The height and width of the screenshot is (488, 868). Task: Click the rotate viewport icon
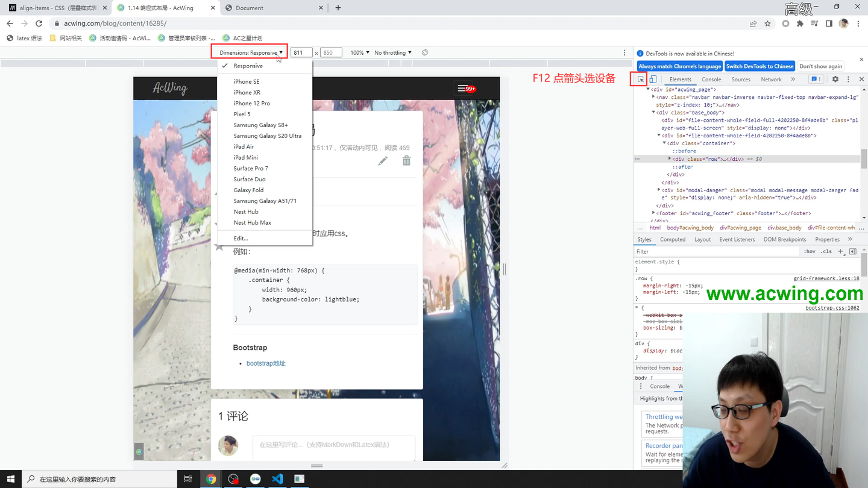tap(425, 52)
